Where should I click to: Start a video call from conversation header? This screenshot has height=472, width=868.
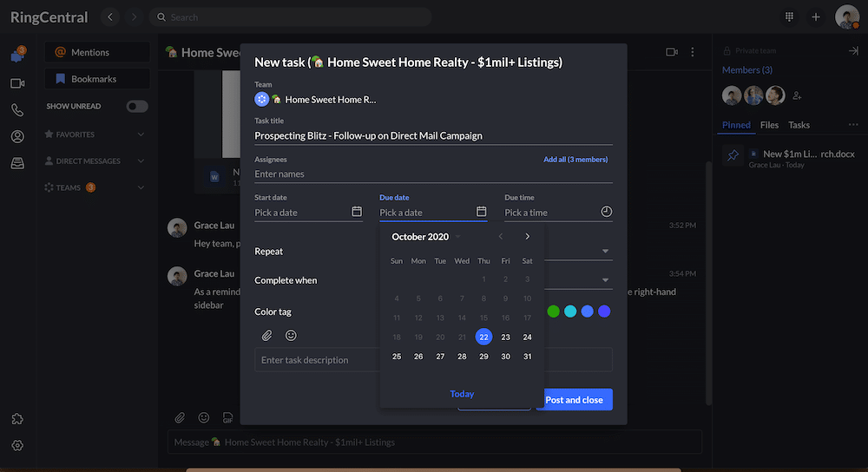[x=671, y=52]
